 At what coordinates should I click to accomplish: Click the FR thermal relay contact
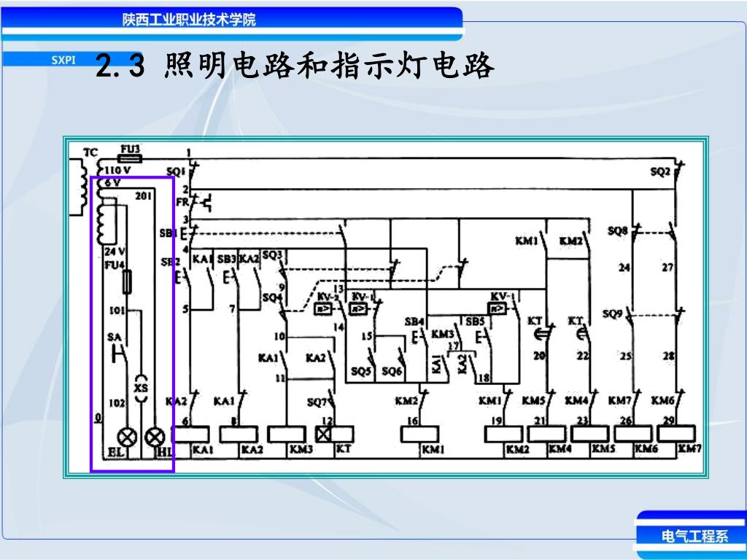pos(200,203)
